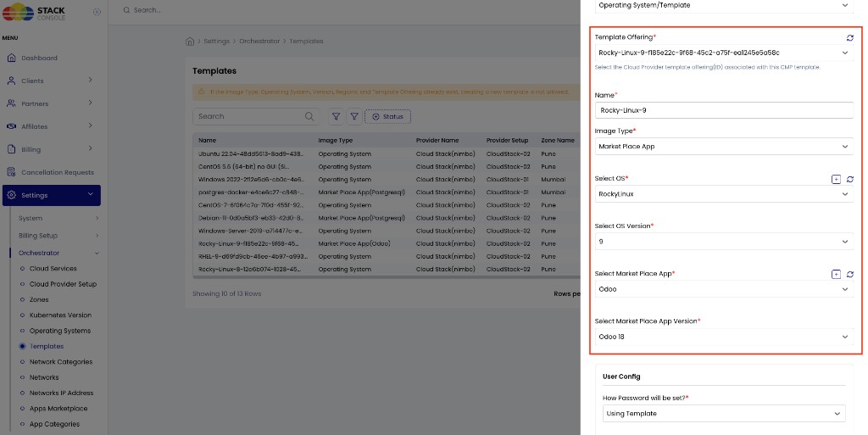
Task: Select the CentOS 5.6 template row
Action: 386,166
